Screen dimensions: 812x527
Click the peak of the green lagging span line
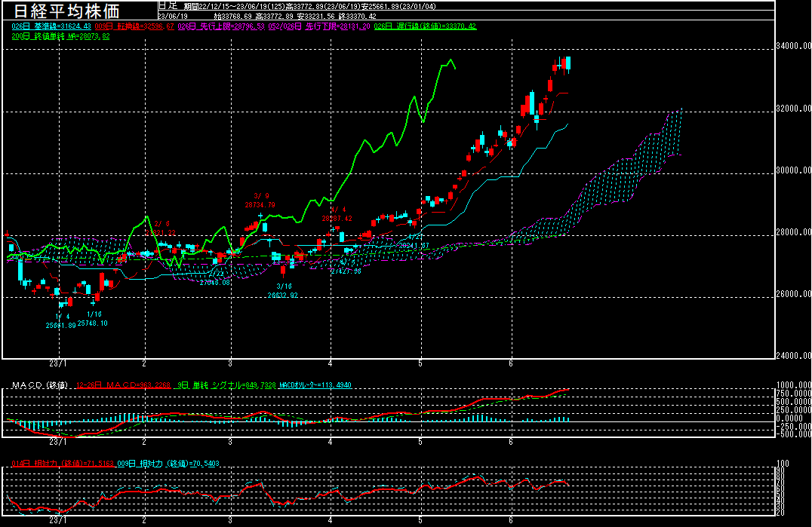pyautogui.click(x=451, y=60)
